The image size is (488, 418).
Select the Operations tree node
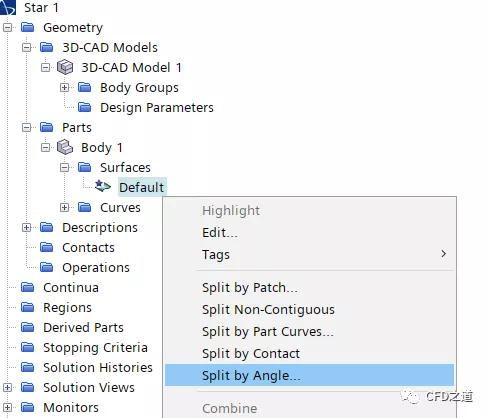point(96,267)
